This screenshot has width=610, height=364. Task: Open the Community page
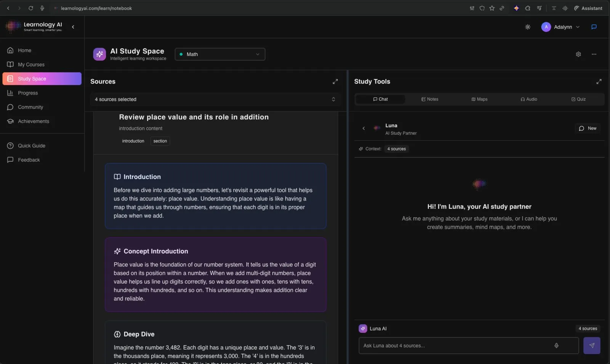(x=42, y=107)
